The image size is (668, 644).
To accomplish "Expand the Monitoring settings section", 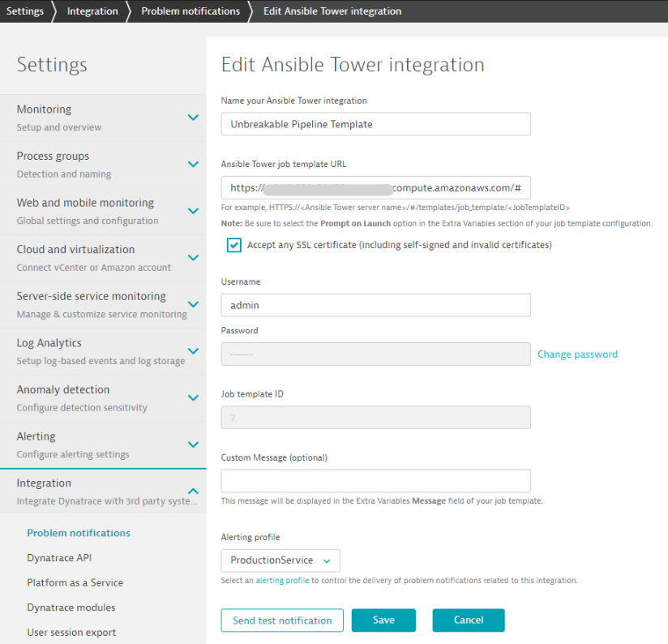I will (193, 118).
